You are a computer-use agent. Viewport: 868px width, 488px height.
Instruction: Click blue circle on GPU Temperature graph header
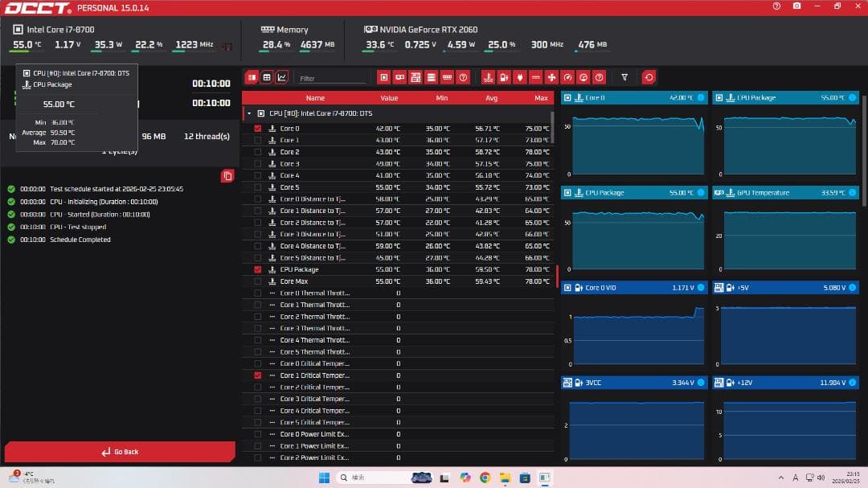853,193
